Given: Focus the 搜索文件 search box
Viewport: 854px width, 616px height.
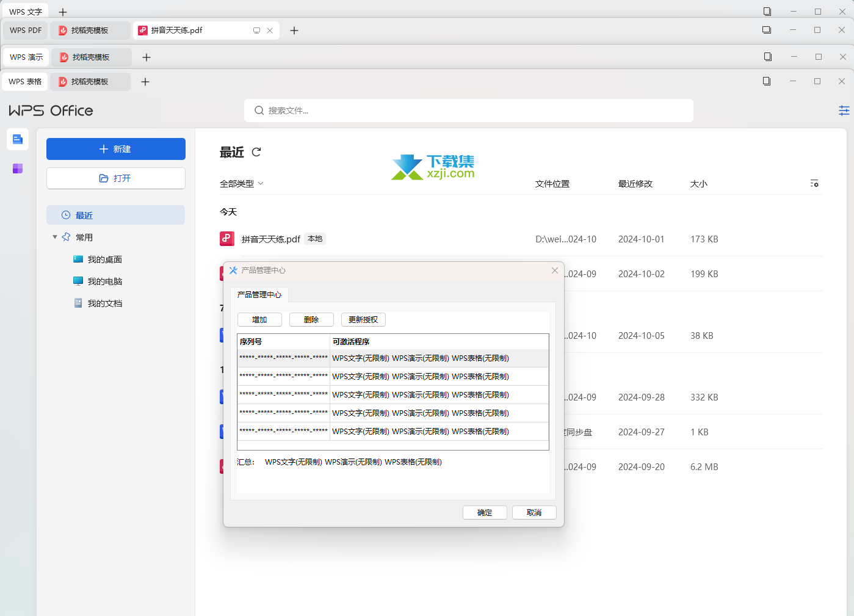Looking at the screenshot, I should 469,111.
